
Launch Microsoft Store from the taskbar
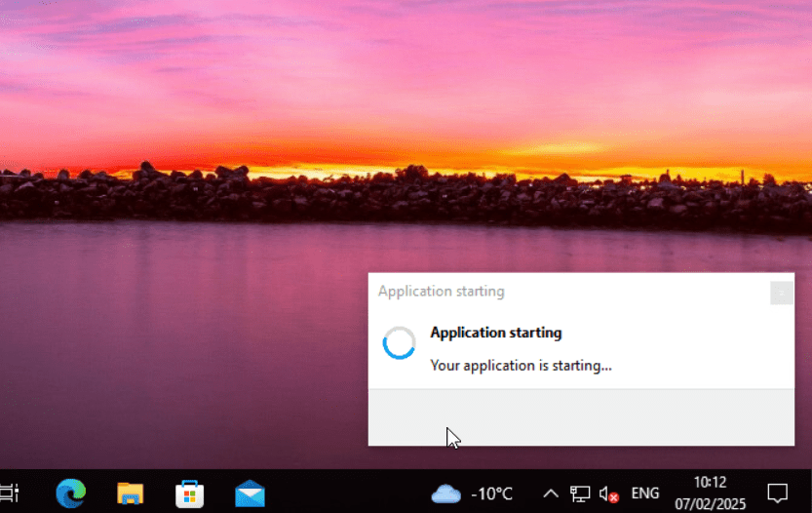click(x=190, y=493)
